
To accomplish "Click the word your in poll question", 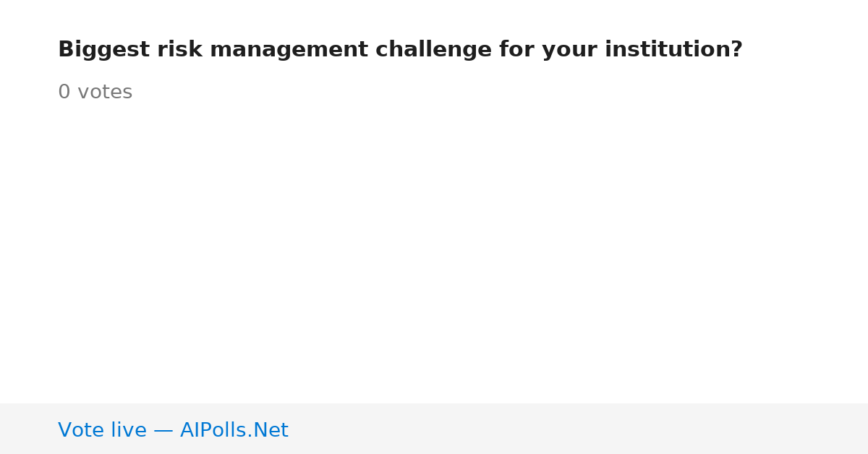I will coord(570,50).
